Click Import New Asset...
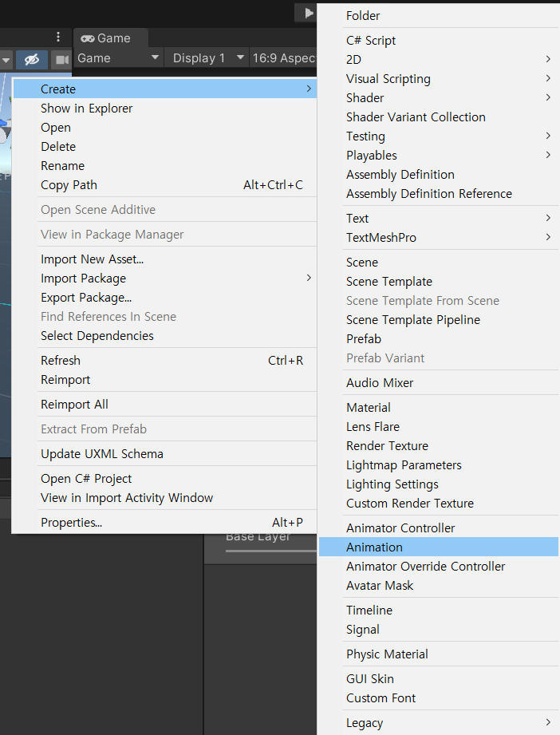 (x=165, y=259)
